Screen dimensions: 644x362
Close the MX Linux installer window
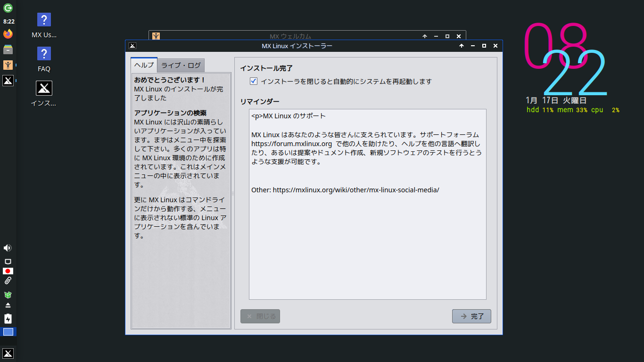495,46
